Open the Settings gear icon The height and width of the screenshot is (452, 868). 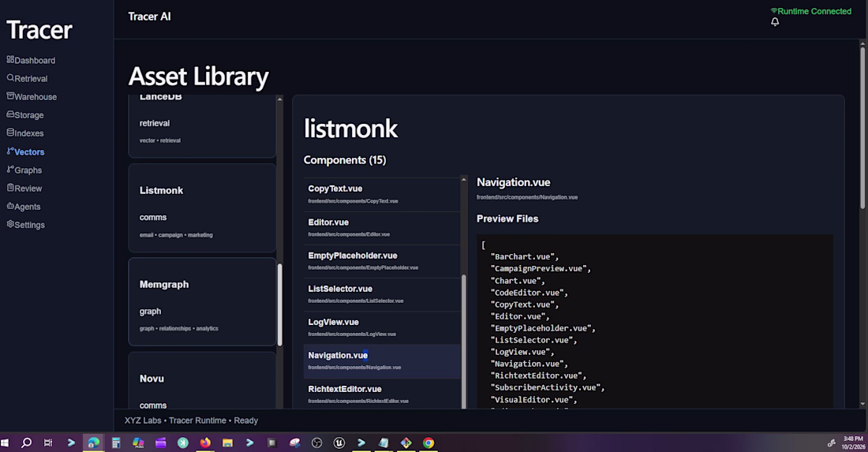(x=10, y=224)
